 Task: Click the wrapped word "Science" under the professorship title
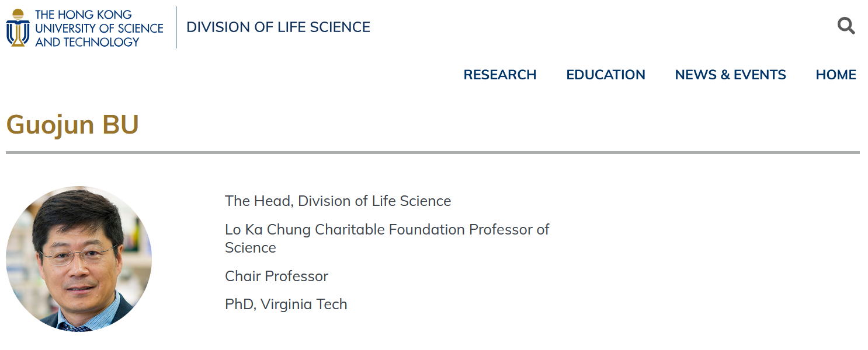point(251,247)
